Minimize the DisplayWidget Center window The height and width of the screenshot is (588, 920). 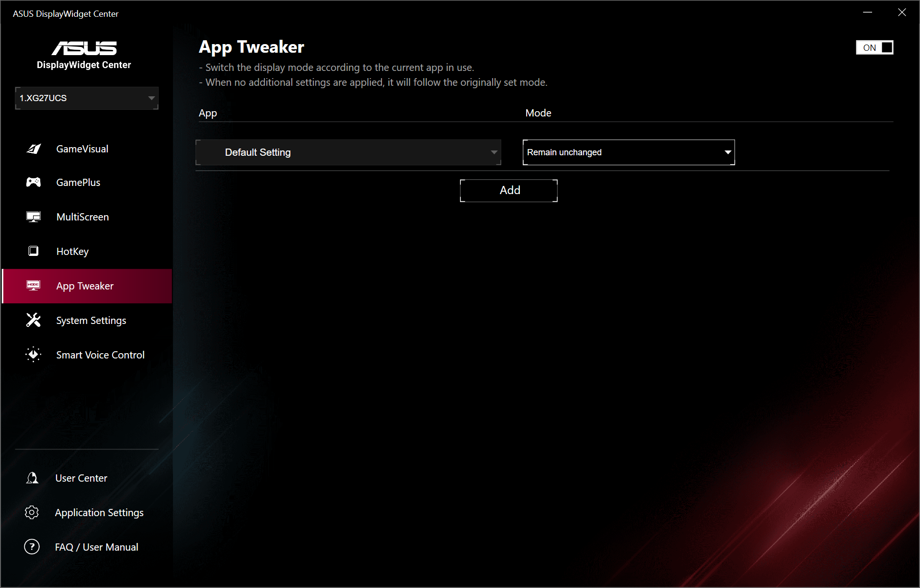tap(867, 12)
